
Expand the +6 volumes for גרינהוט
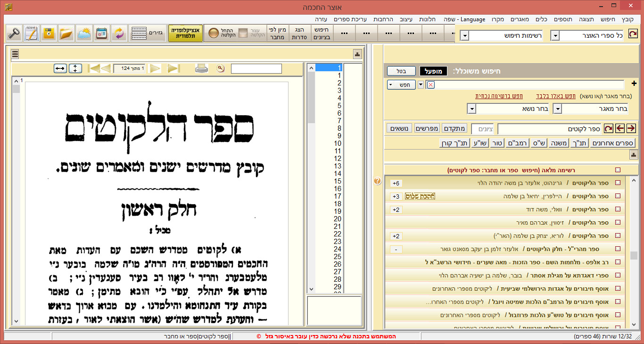(x=396, y=183)
